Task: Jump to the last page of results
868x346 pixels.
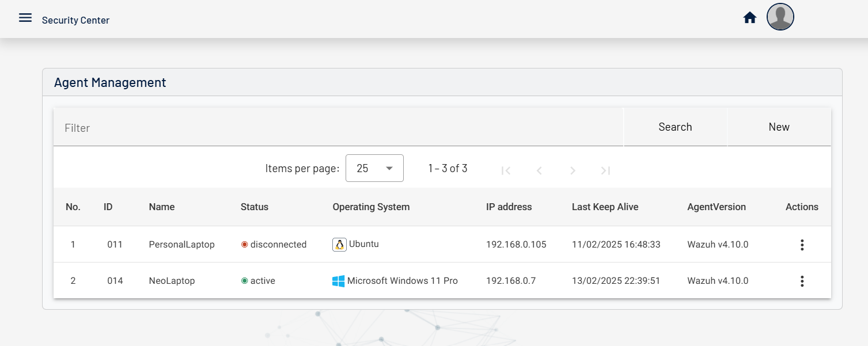Action: (605, 170)
